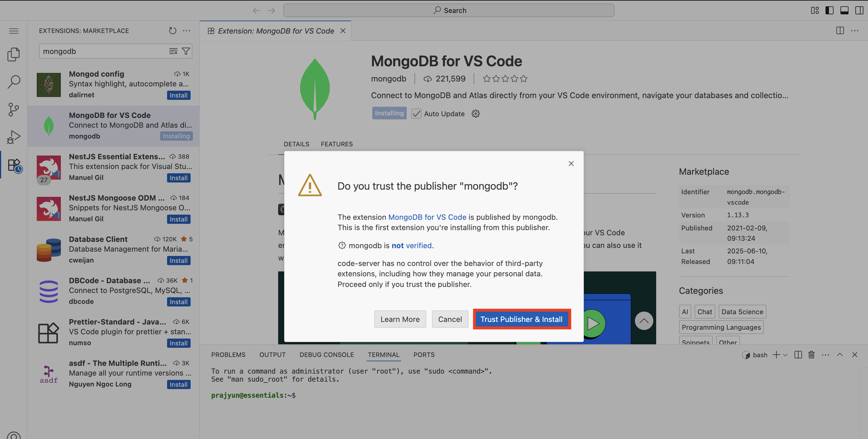
Task: Clear extensions search results
Action: coord(173,51)
